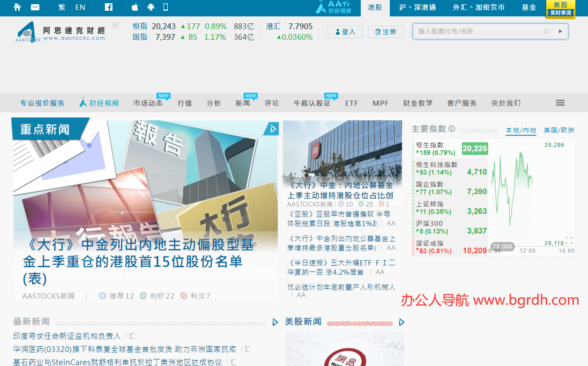Expand the chart fullscreen icon

569,241
